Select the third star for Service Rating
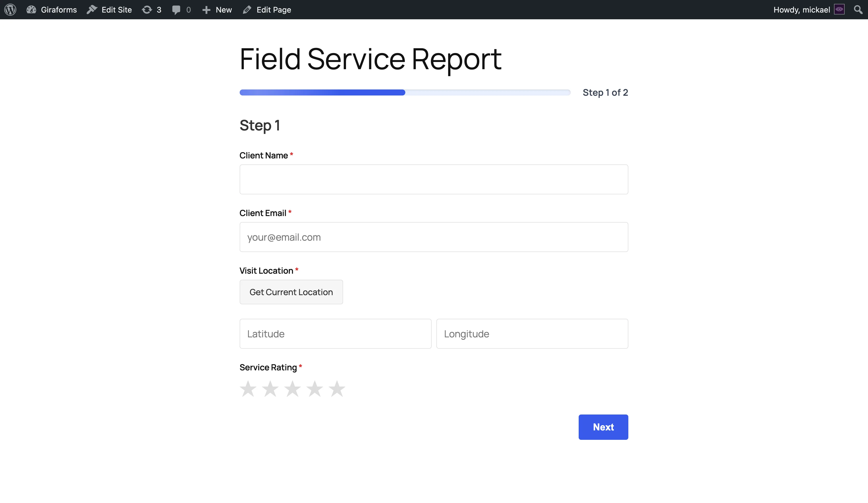 (292, 389)
